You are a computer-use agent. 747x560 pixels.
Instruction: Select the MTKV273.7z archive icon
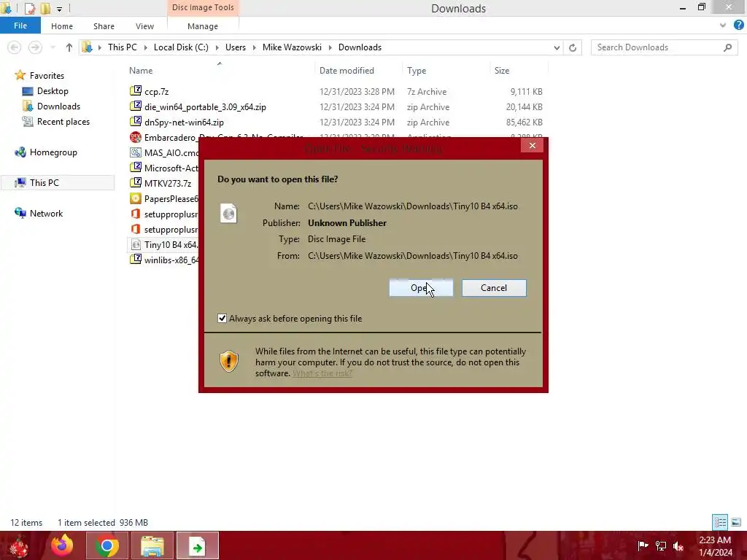(136, 182)
